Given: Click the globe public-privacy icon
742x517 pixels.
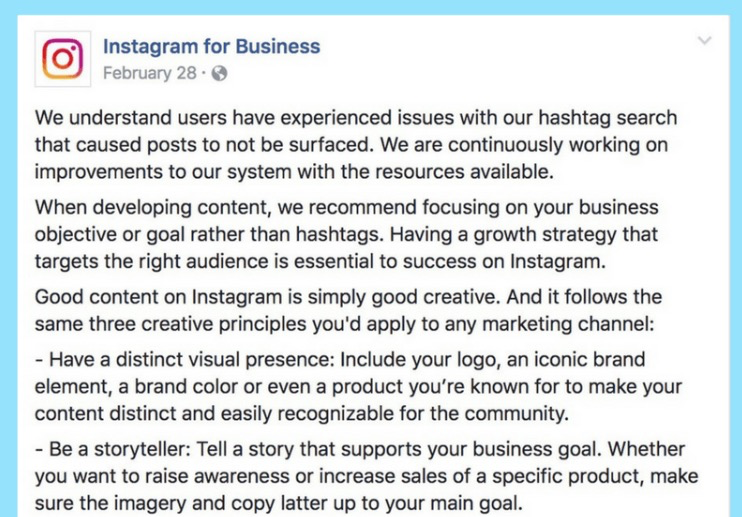Looking at the screenshot, I should click(x=220, y=73).
